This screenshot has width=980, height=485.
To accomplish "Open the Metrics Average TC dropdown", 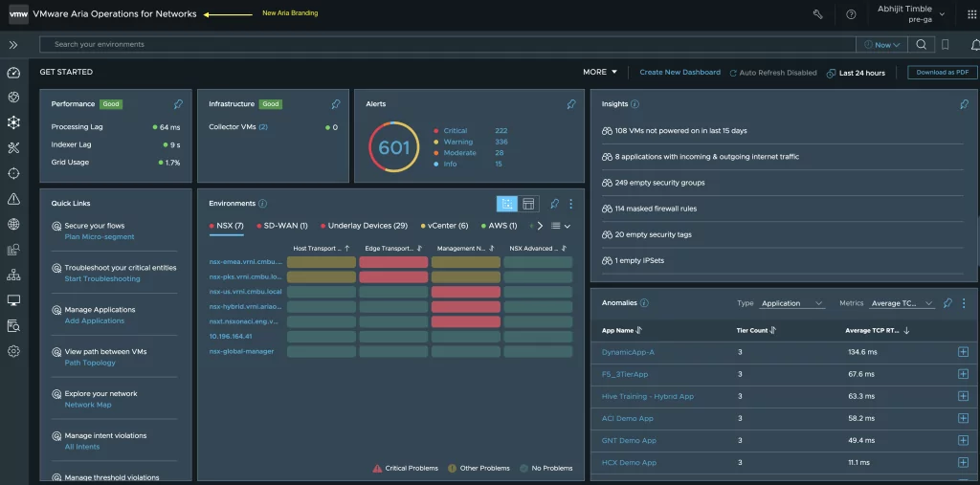I will (x=902, y=303).
